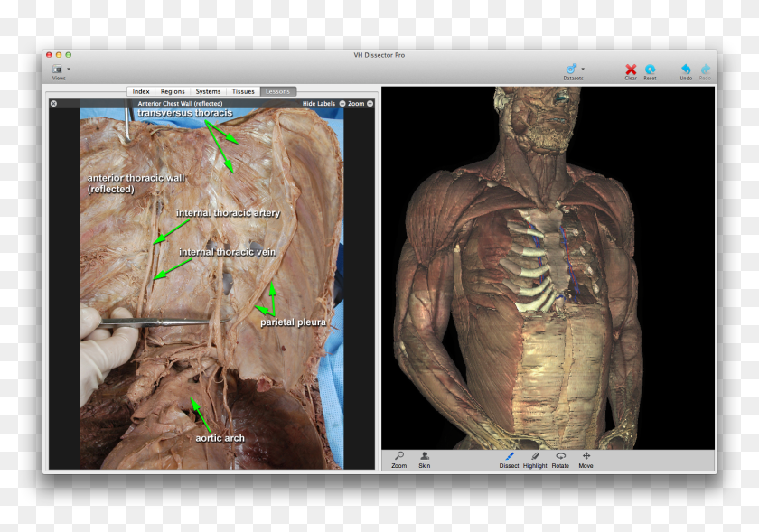759x532 pixels.
Task: Minimize the window with the yellow button
Action: coord(59,55)
